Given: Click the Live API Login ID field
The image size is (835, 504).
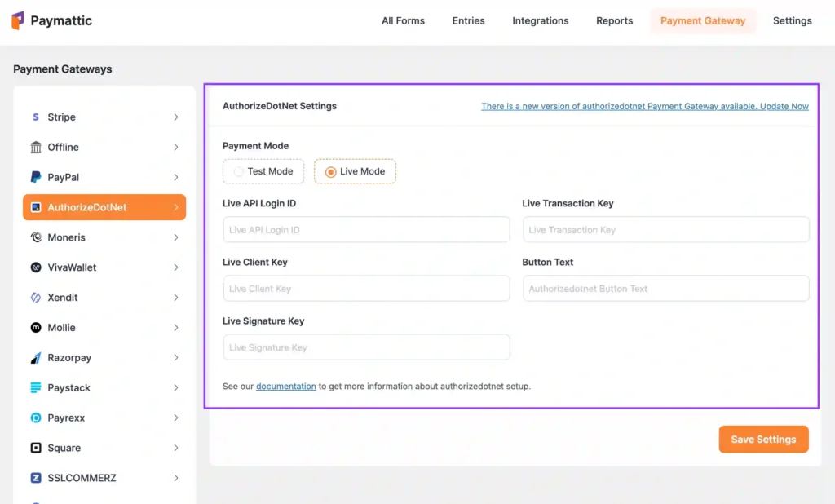Looking at the screenshot, I should [x=366, y=230].
